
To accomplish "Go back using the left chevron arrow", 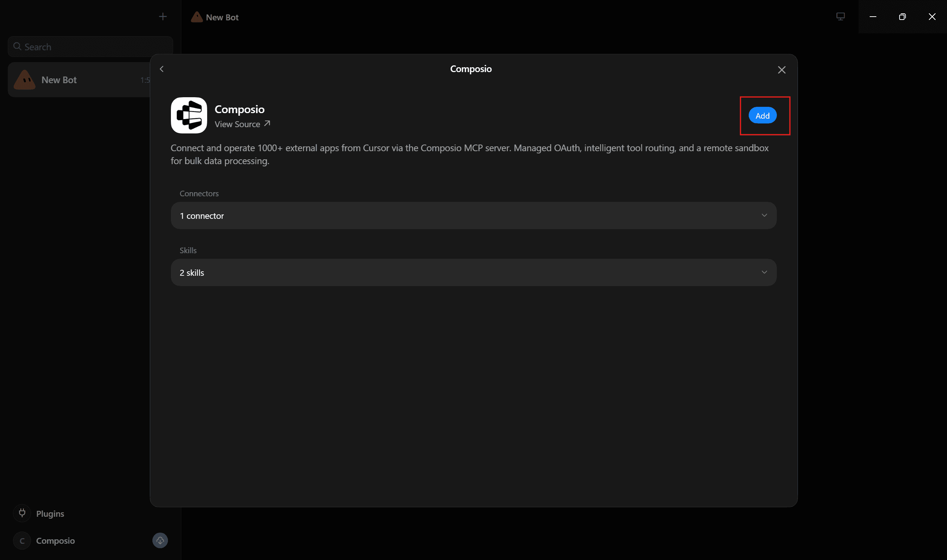I will click(x=162, y=69).
